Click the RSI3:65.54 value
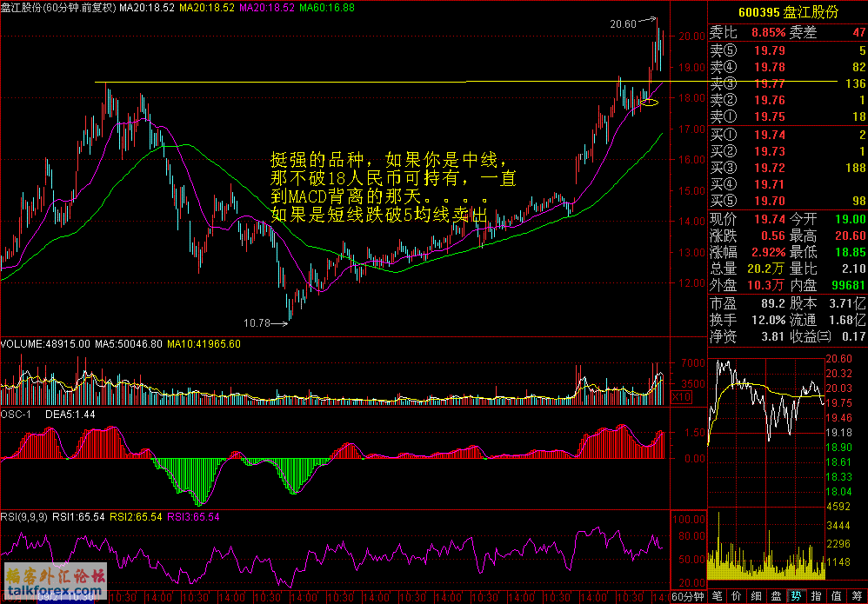 point(194,517)
